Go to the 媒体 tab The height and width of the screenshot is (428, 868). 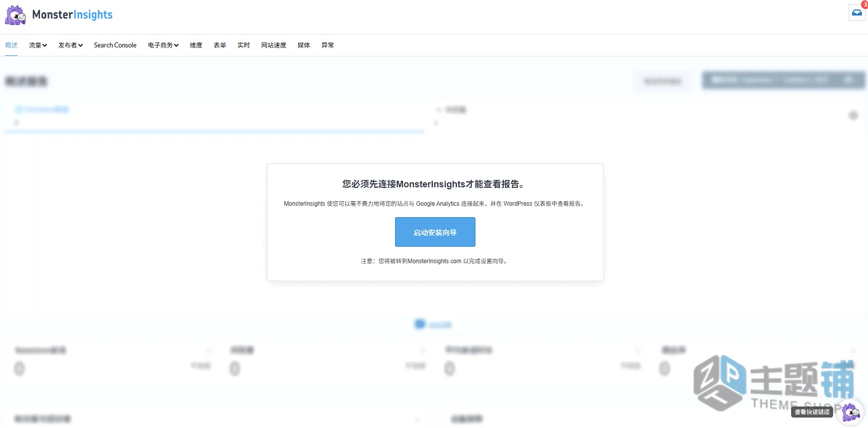click(x=304, y=45)
